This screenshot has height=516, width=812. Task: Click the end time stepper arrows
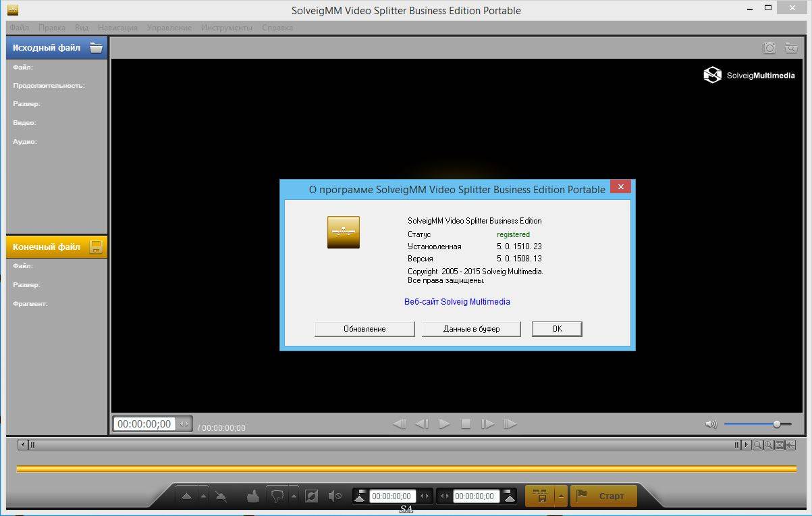[445, 496]
